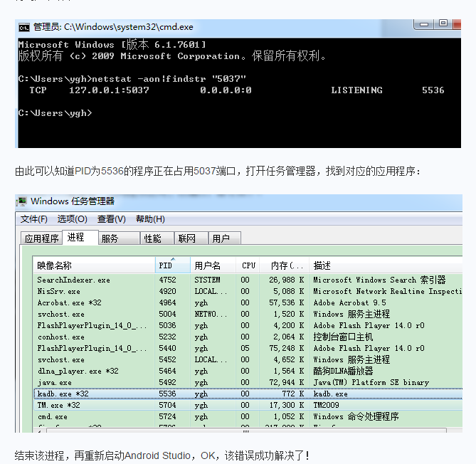
Task: Click the TM2009 description cell
Action: [326, 405]
